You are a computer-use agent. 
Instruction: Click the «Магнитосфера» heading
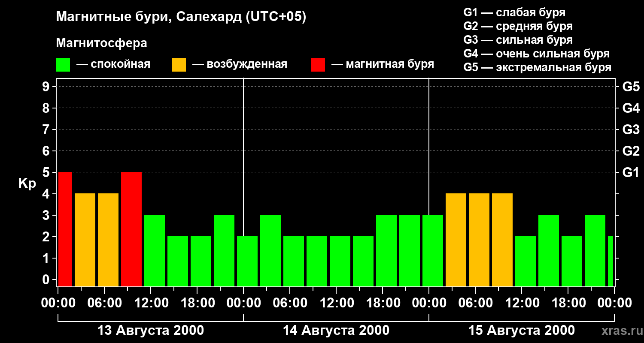(101, 43)
